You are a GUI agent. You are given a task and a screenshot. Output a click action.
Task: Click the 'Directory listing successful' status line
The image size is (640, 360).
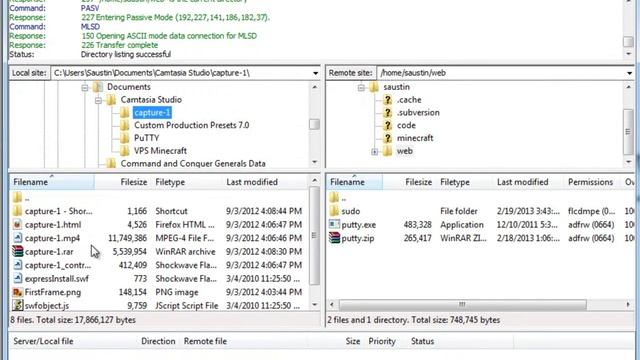tap(126, 54)
